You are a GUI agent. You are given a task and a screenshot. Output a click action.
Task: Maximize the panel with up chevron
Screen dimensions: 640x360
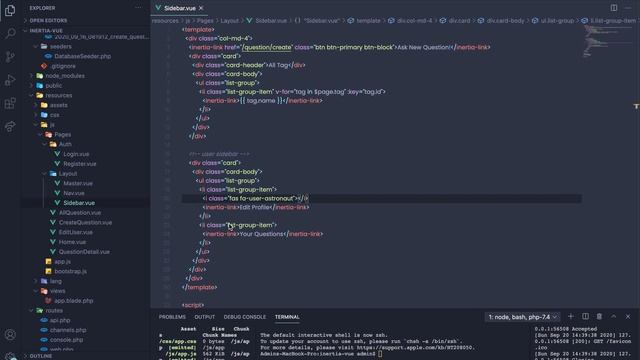click(613, 316)
